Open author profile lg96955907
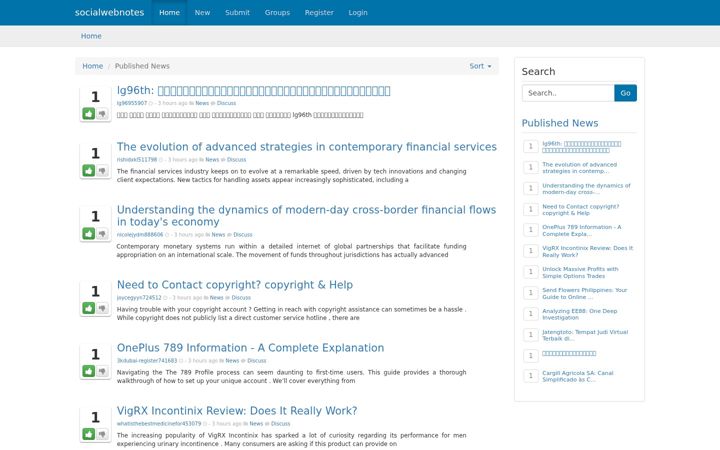The height and width of the screenshot is (450, 720). click(132, 103)
